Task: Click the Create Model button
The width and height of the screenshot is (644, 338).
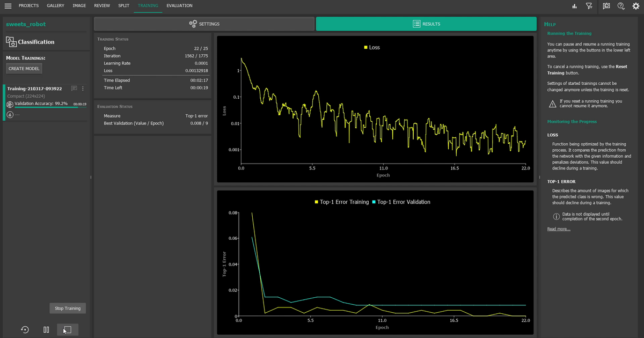Action: 24,69
